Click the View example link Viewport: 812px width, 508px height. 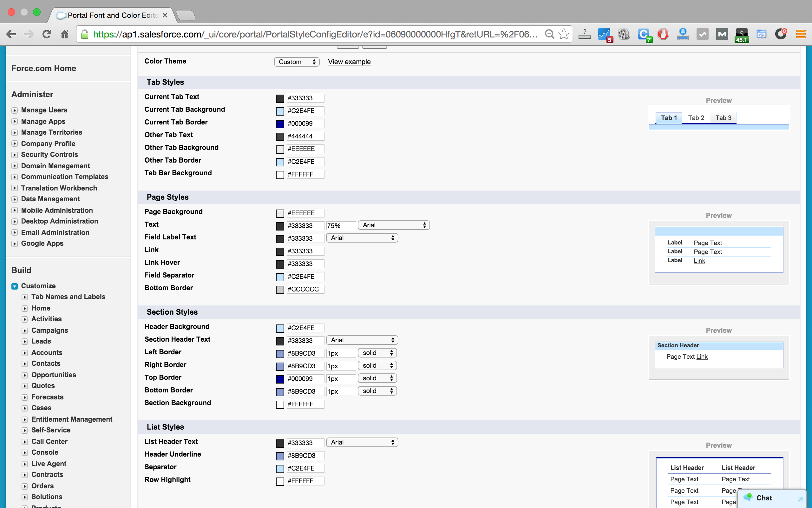tap(349, 62)
